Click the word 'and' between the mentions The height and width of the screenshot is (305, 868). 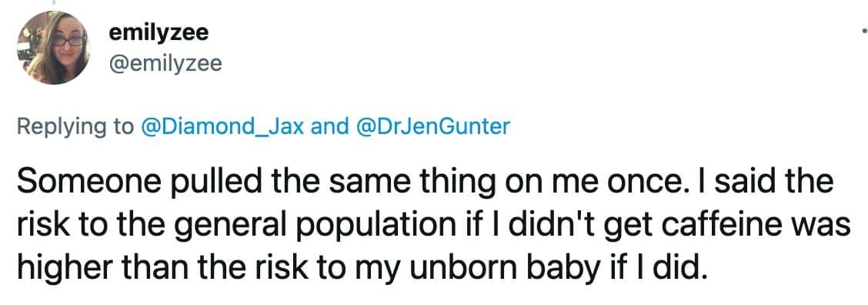[331, 127]
